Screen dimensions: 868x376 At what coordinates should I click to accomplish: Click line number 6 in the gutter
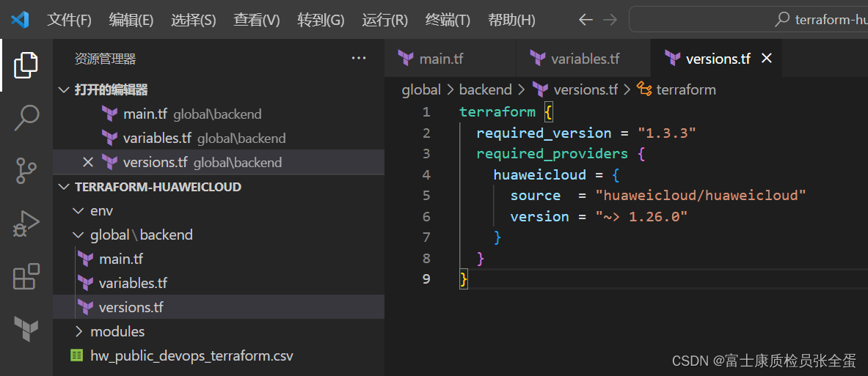tap(426, 216)
